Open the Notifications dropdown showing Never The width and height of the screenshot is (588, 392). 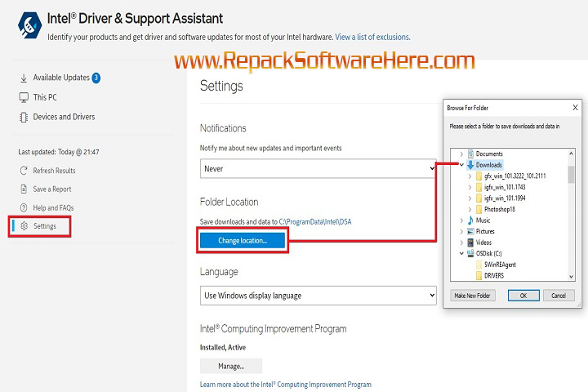click(318, 169)
